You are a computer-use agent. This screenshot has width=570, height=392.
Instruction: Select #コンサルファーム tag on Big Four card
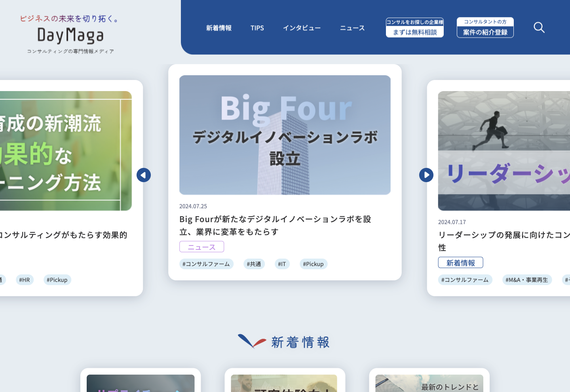coord(206,264)
